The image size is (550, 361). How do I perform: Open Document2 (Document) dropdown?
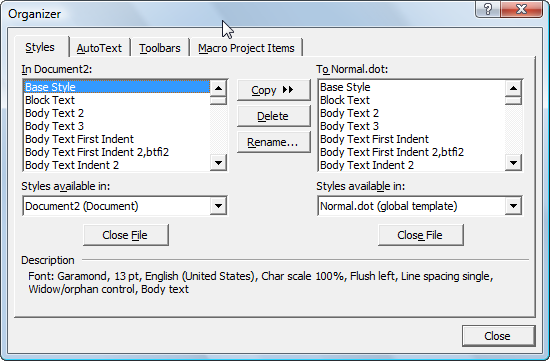click(x=218, y=206)
